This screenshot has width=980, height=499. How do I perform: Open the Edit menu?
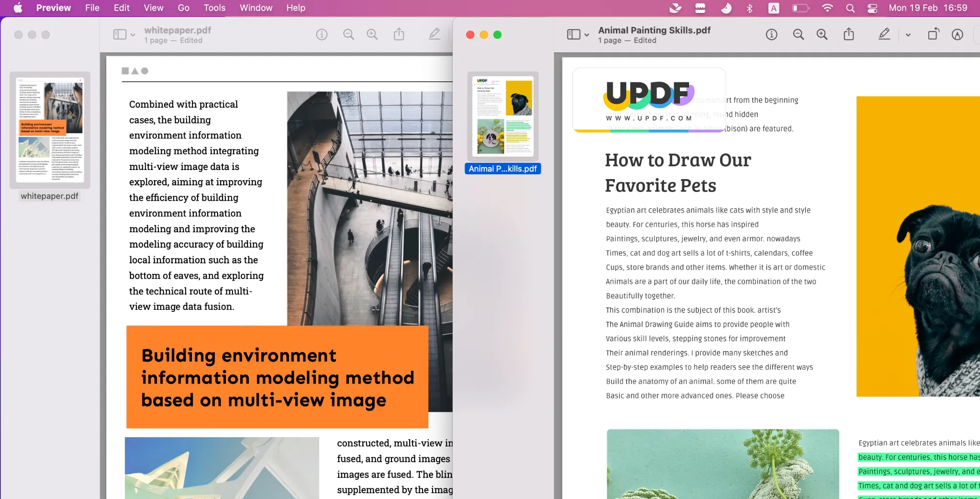click(x=122, y=8)
